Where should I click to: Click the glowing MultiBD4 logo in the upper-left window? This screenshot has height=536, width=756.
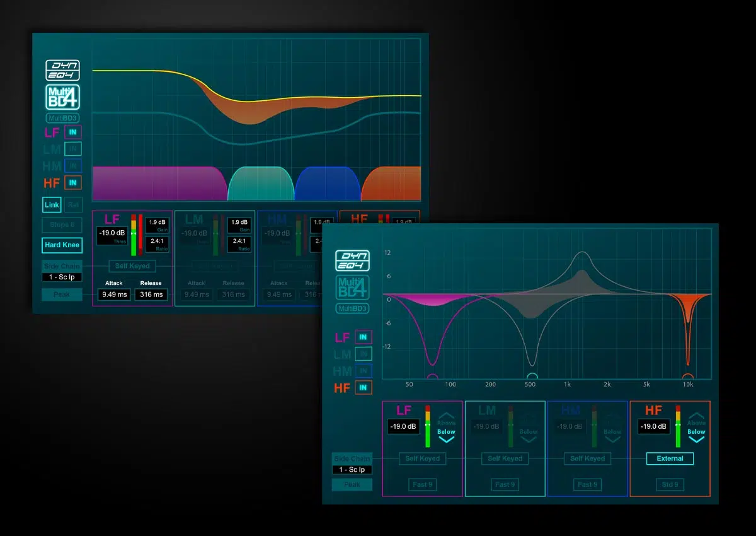62,97
